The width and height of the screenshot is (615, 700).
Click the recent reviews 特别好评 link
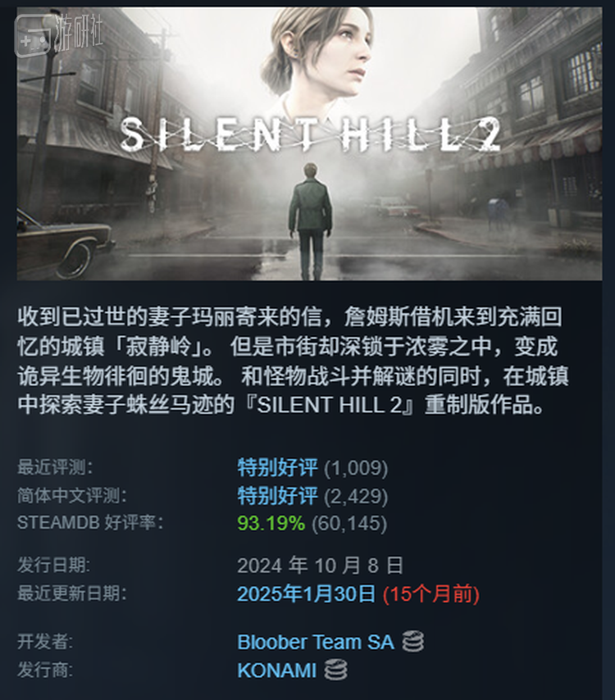pos(277,467)
